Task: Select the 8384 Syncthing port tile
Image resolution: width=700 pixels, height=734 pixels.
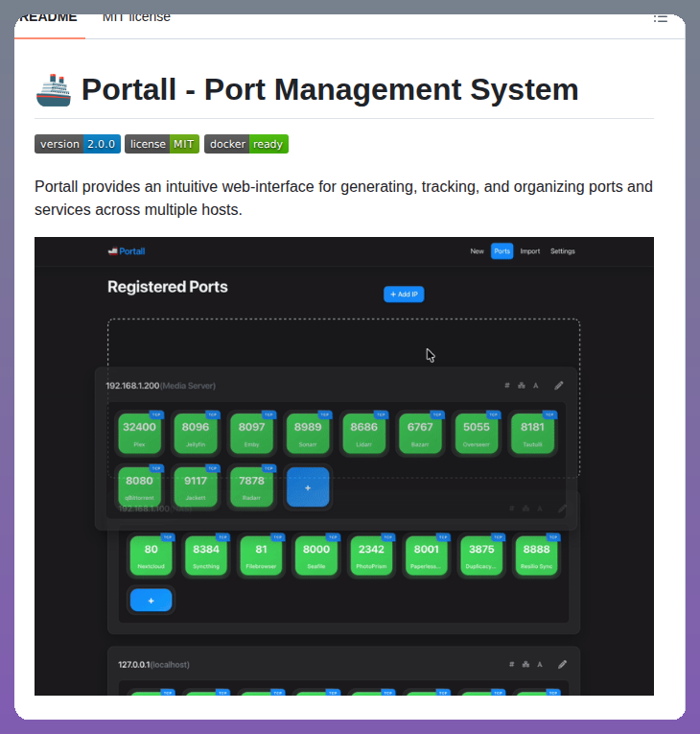Action: 206,556
